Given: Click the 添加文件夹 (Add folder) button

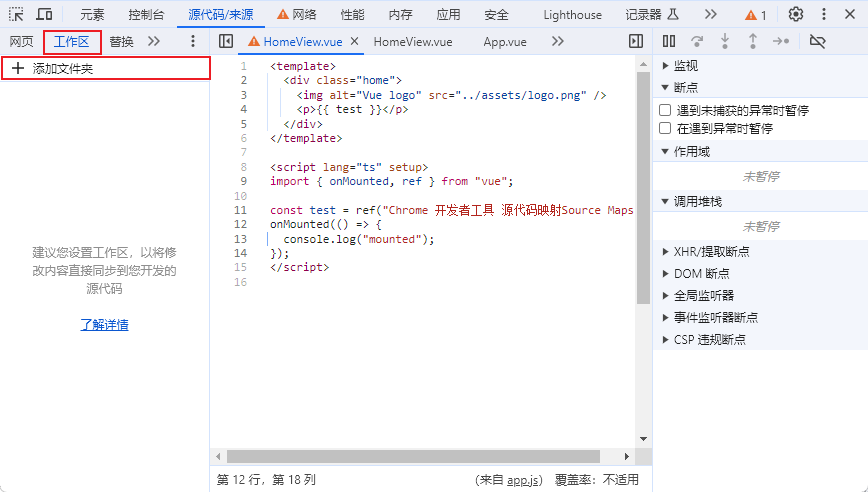Looking at the screenshot, I should point(105,68).
